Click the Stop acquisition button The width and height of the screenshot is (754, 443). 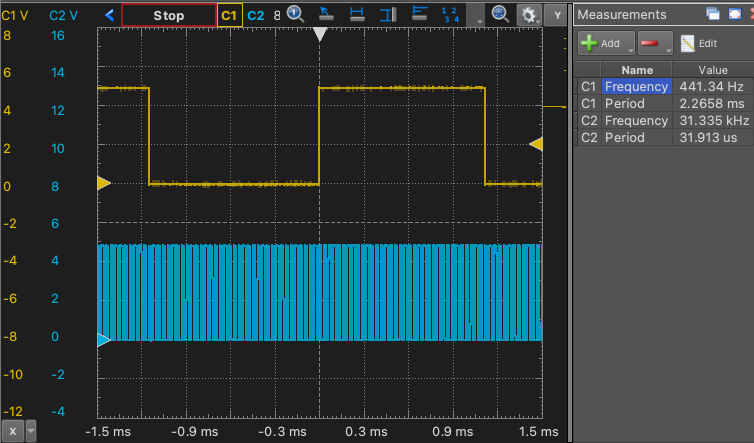click(168, 15)
